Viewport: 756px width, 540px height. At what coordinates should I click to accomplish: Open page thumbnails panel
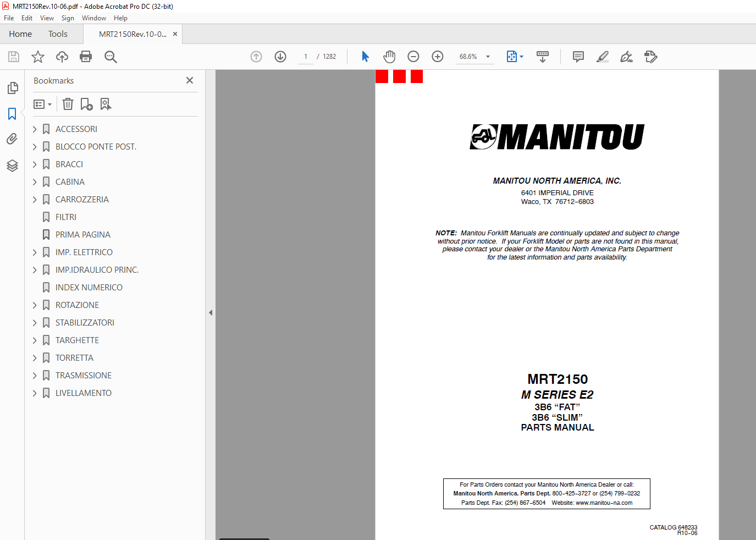pyautogui.click(x=12, y=88)
